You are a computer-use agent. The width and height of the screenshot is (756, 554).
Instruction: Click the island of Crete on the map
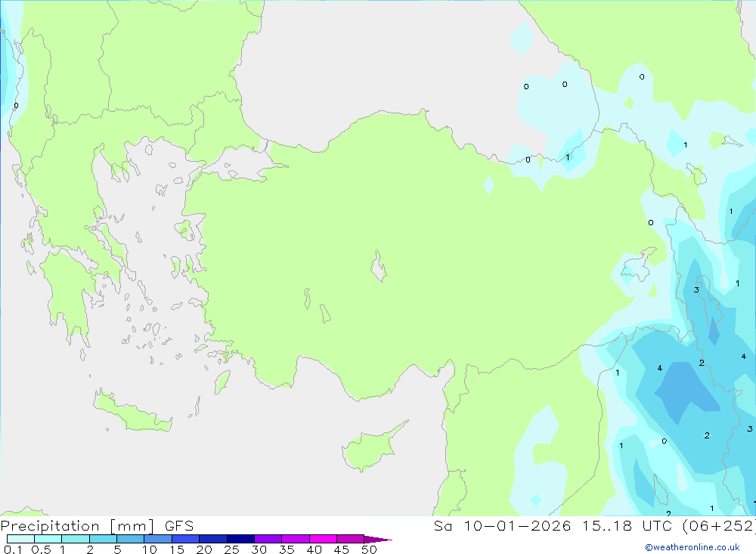(x=131, y=413)
